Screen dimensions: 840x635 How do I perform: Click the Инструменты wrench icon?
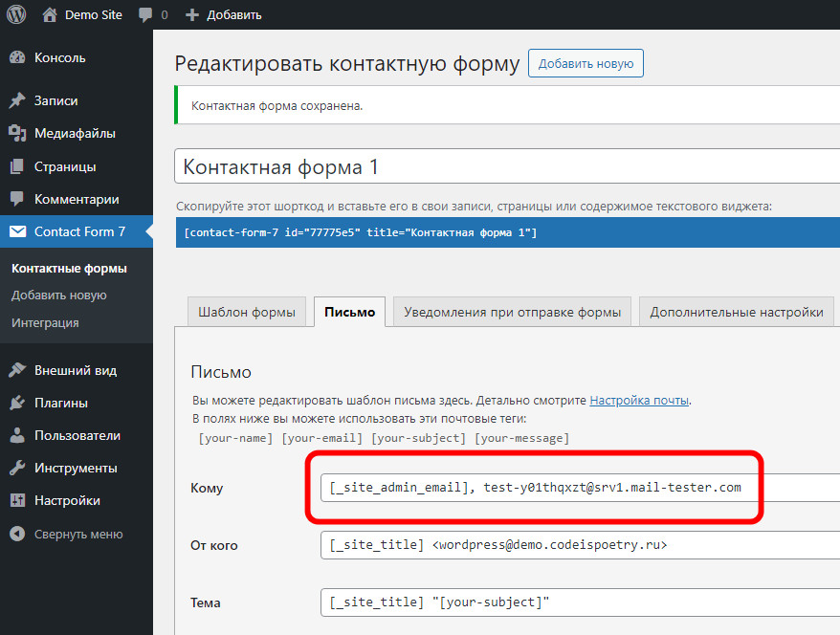[x=17, y=468]
